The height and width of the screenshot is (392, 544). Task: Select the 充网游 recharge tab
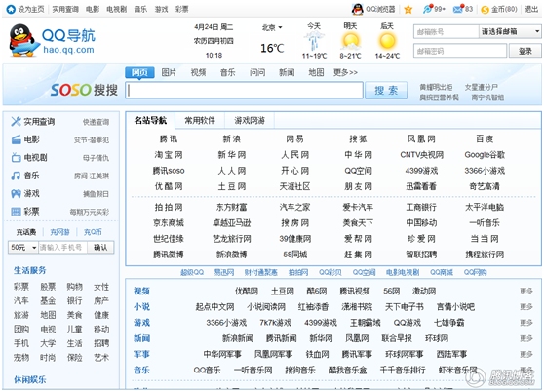coord(59,232)
